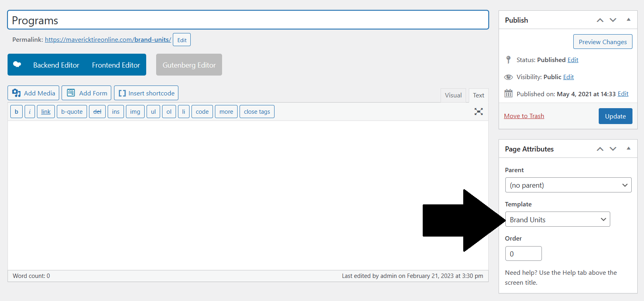644x301 pixels.
Task: Collapse the Page Attributes panel
Action: (x=629, y=149)
